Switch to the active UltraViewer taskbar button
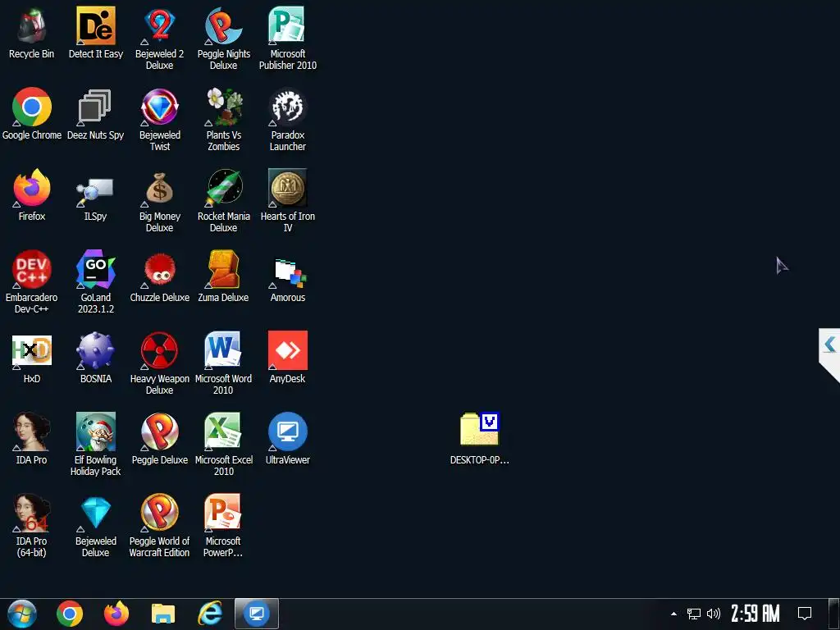Image resolution: width=840 pixels, height=630 pixels. point(257,614)
